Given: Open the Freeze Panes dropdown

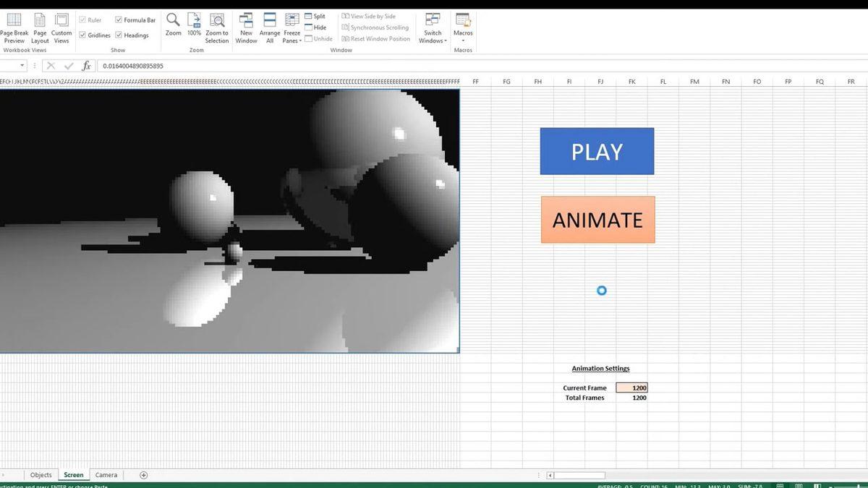Looking at the screenshot, I should (x=292, y=27).
